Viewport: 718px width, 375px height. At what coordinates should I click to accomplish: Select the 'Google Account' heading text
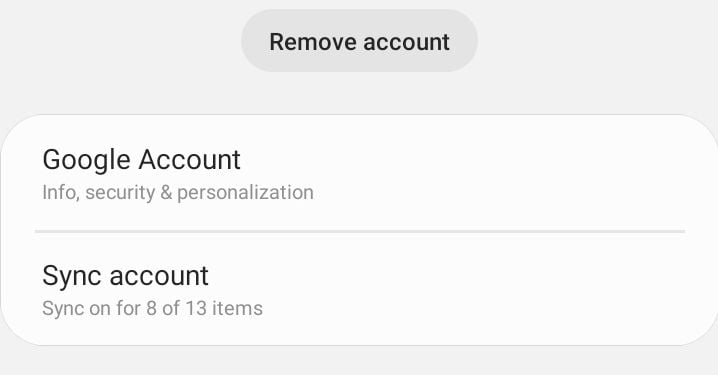(141, 160)
